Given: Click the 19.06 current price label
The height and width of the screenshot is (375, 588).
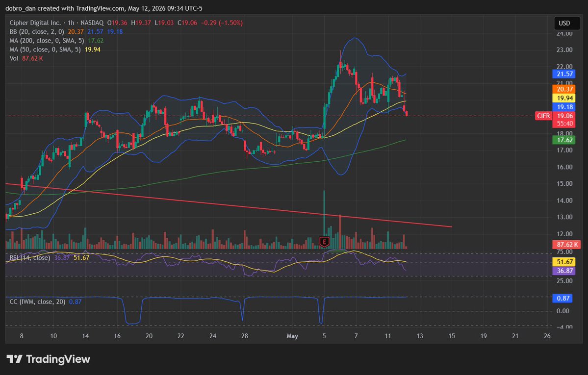Looking at the screenshot, I should pyautogui.click(x=564, y=116).
